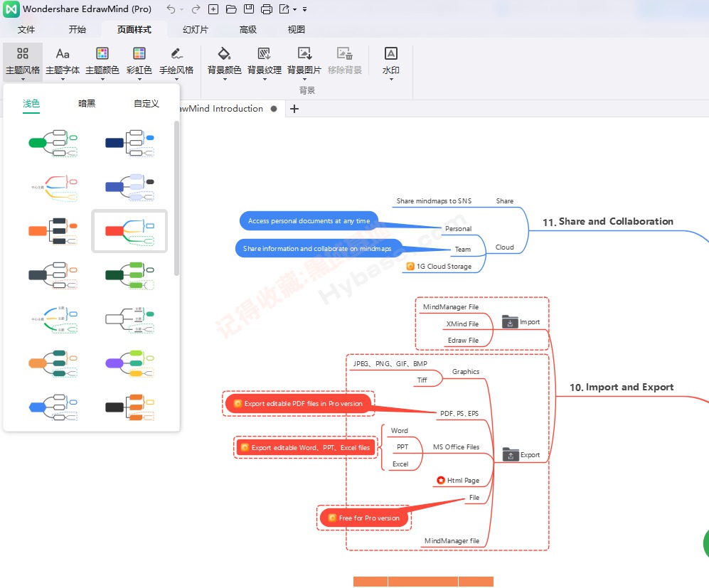Select node 10. Import and Export

pyautogui.click(x=622, y=387)
